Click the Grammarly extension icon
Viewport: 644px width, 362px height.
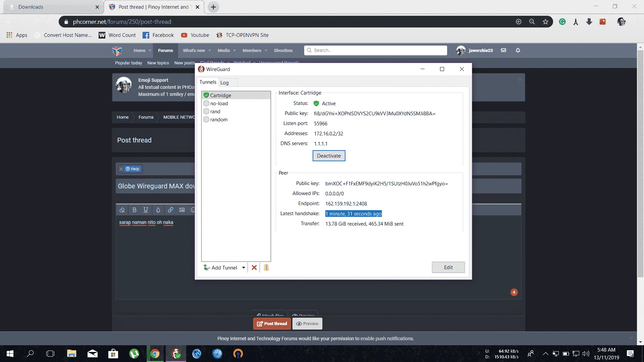pos(562,22)
